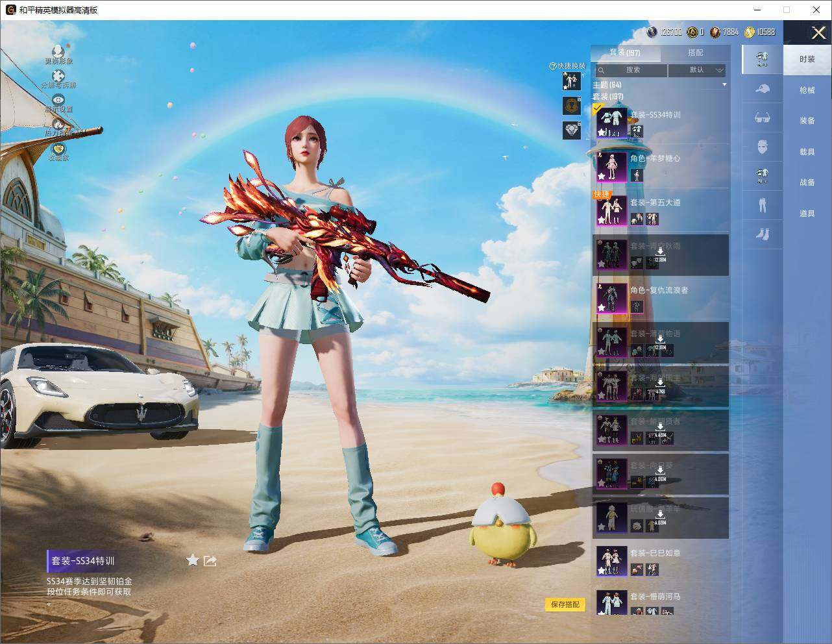Click the 搜索 search field
This screenshot has height=644, width=832.
click(631, 70)
